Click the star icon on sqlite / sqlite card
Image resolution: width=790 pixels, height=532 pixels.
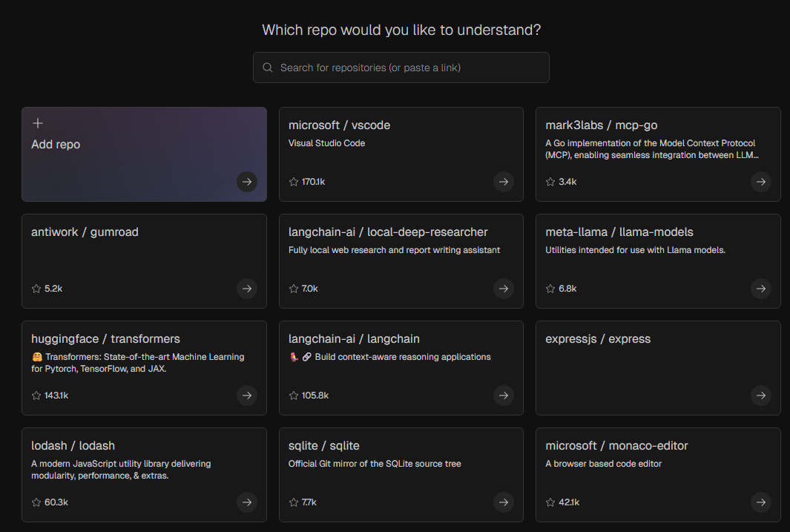[x=294, y=502]
